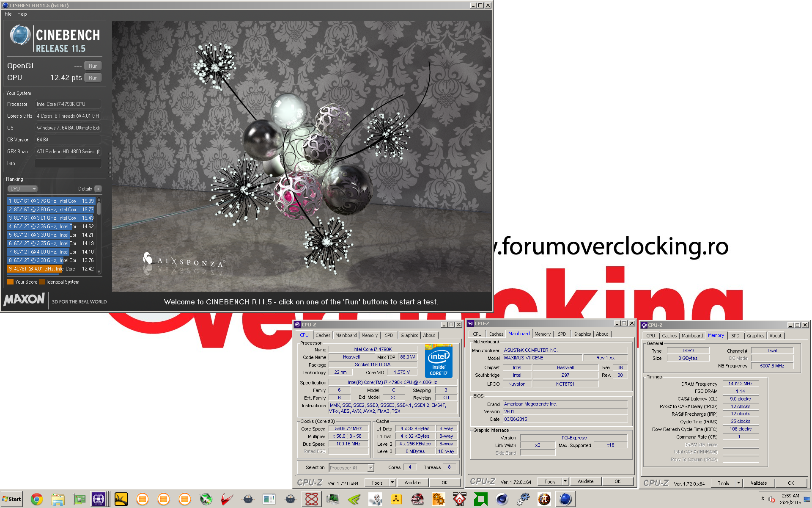Click the network monitor tray icon
The width and height of the screenshot is (812, 508).
[807, 499]
